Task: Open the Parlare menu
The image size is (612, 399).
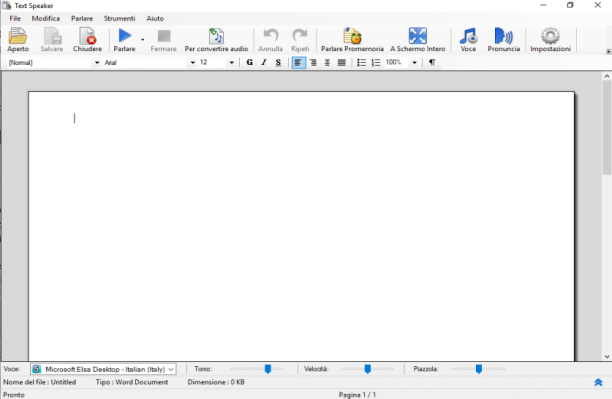Action: [82, 18]
